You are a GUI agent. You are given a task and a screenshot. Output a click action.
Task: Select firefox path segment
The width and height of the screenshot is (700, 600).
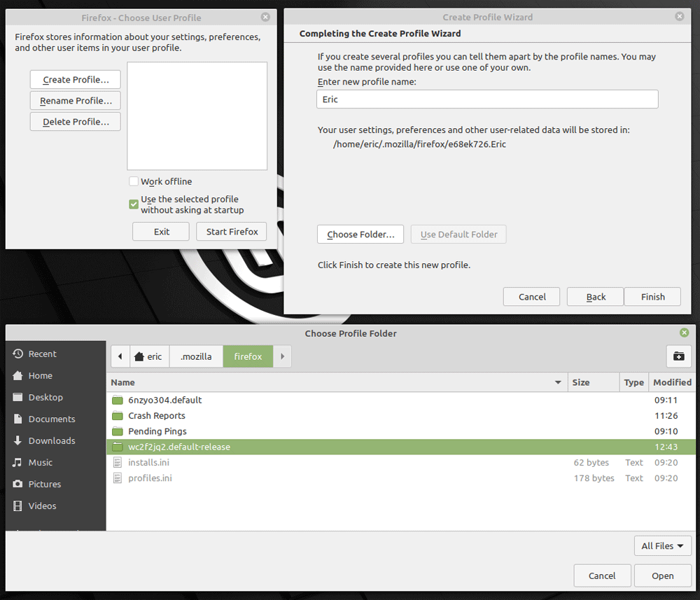pos(248,356)
